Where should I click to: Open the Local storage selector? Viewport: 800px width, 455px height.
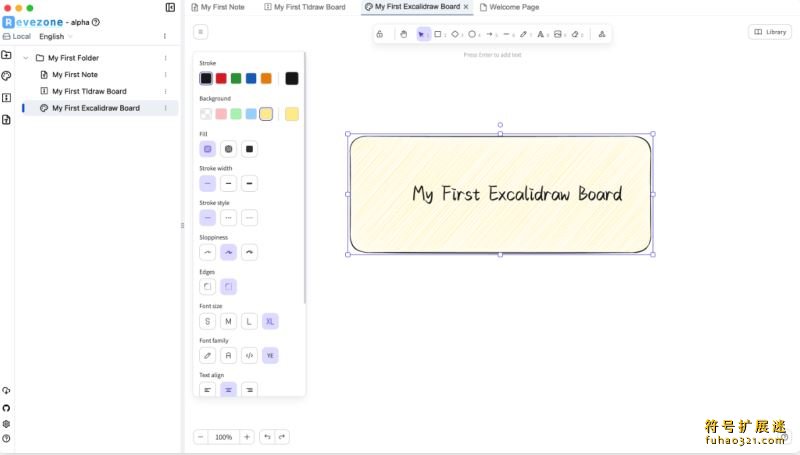click(17, 36)
